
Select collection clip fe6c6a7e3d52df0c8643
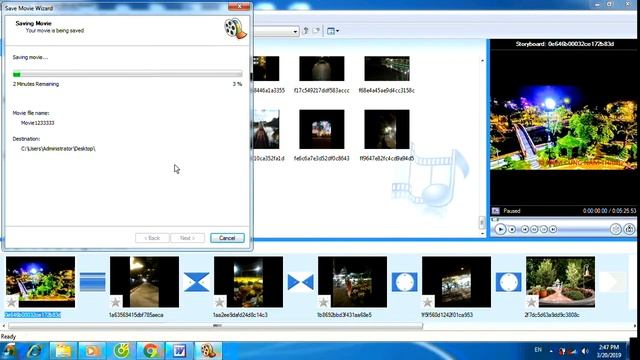coord(322,129)
